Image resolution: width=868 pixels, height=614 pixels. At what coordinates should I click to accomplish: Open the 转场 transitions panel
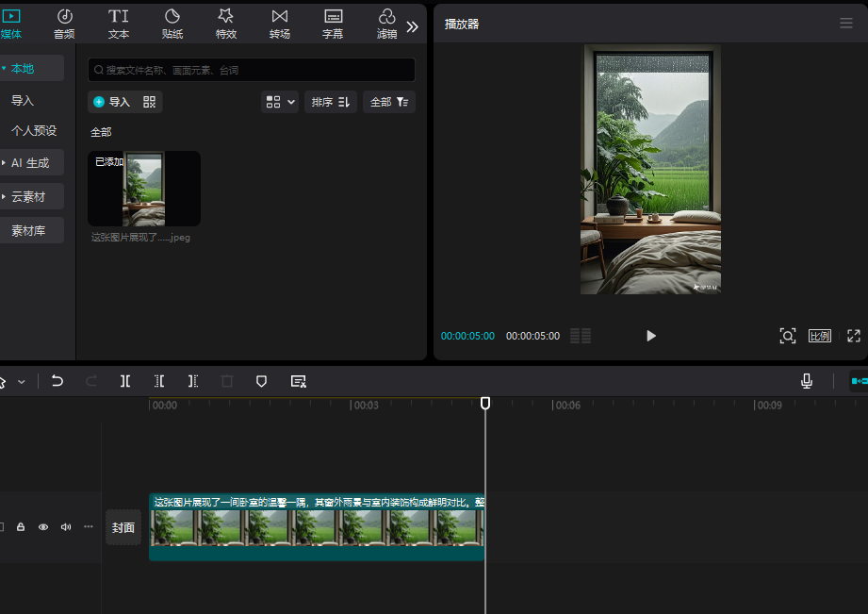pos(279,23)
